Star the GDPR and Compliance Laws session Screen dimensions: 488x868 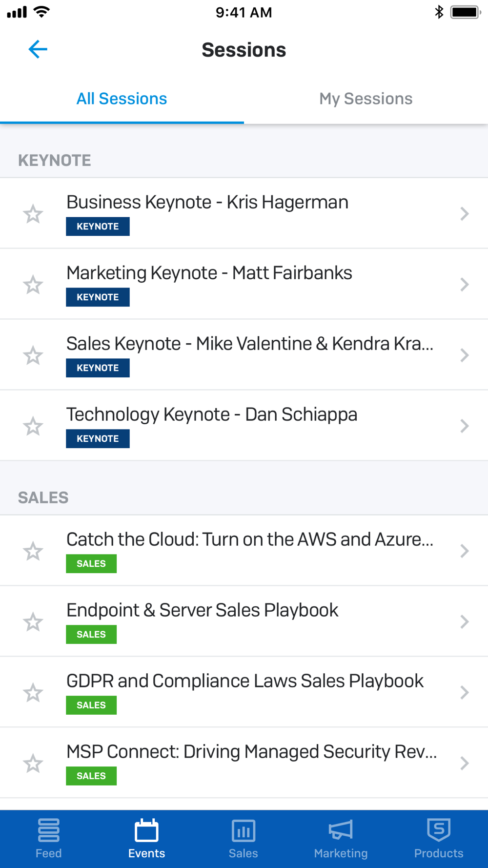click(x=33, y=693)
